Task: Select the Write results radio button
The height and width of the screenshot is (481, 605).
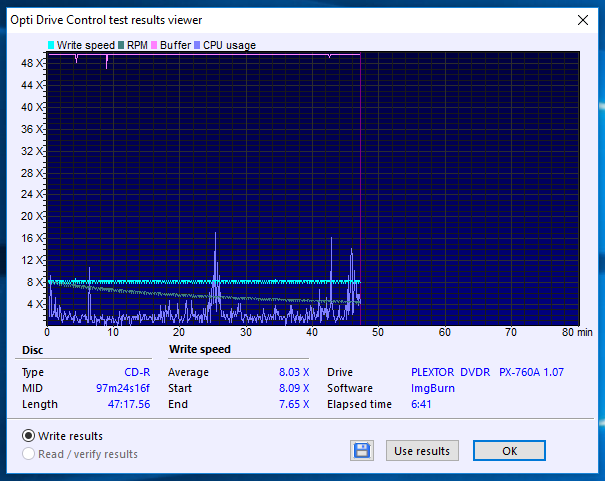Action: click(x=28, y=436)
